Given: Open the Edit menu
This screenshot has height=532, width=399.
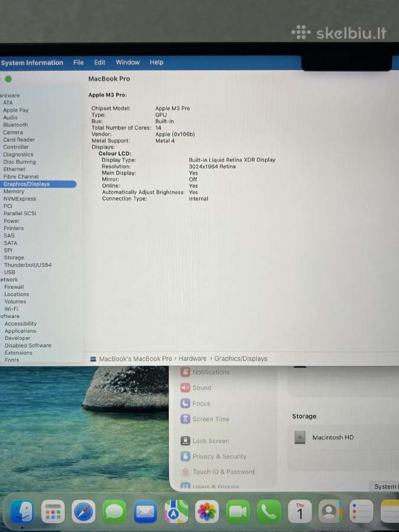Looking at the screenshot, I should pos(100,63).
